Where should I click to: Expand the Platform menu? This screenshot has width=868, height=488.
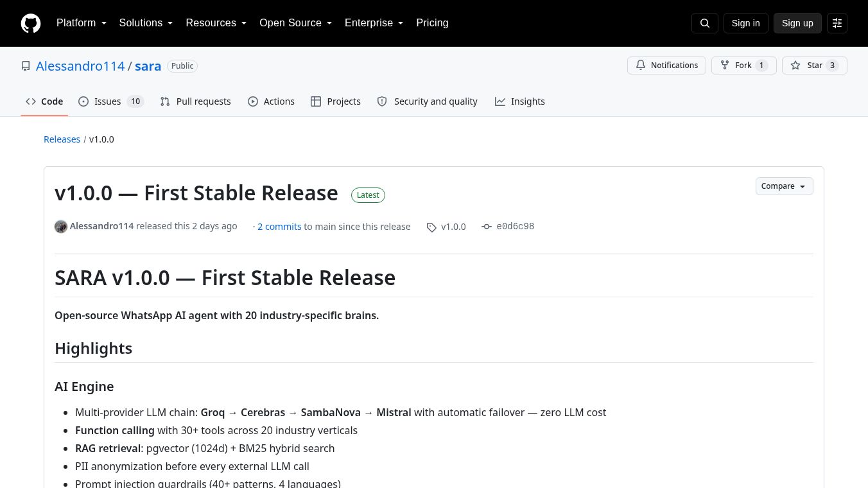pyautogui.click(x=82, y=23)
